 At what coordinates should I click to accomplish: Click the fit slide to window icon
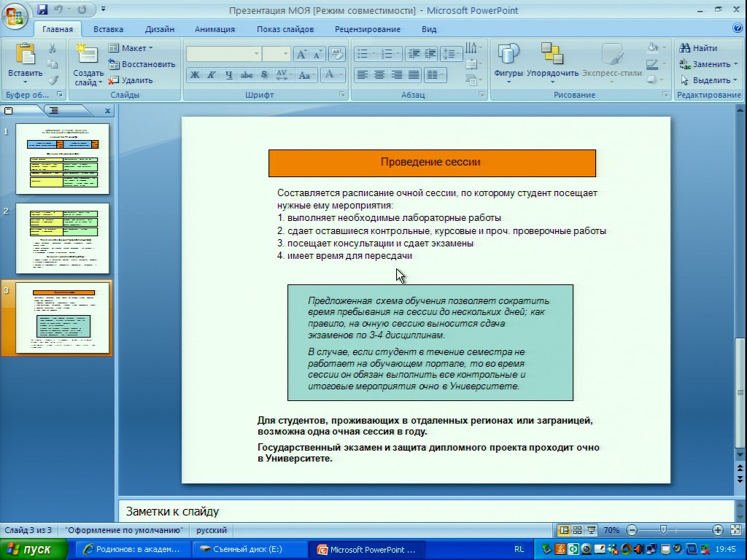735,530
